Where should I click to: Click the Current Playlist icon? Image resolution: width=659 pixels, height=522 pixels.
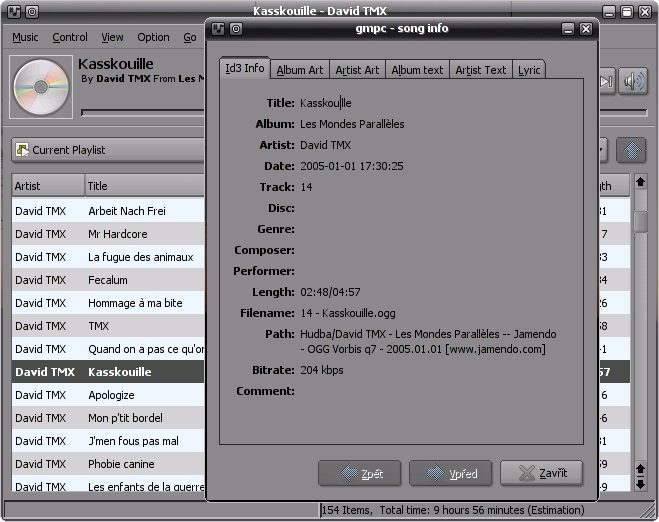[x=22, y=150]
